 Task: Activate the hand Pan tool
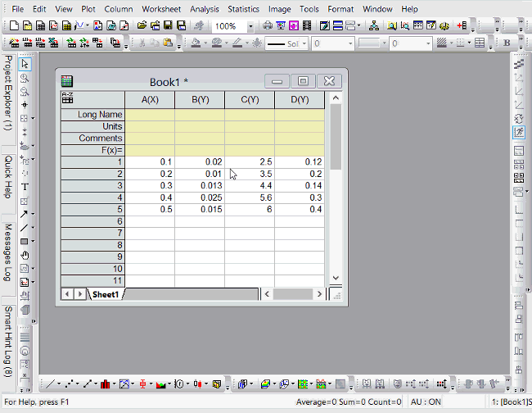tap(25, 255)
